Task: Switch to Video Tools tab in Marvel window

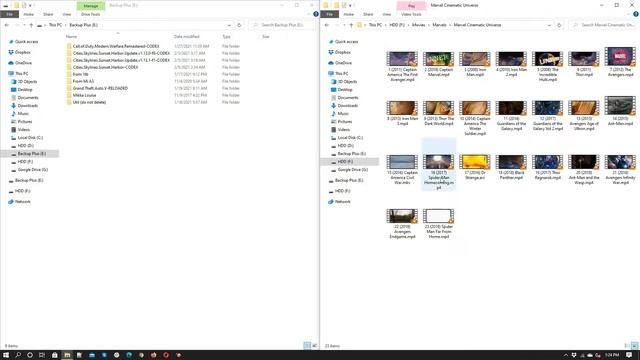Action: pos(411,14)
